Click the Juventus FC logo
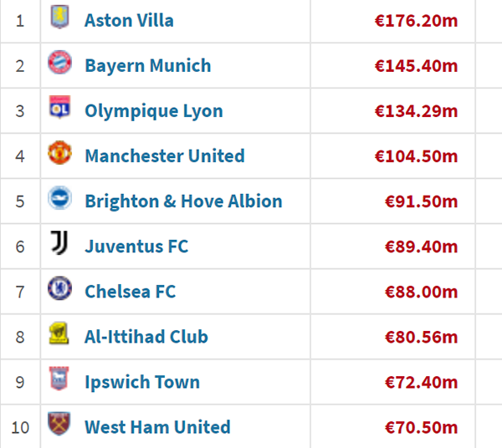Screen dimensions: 502x448 point(59,244)
